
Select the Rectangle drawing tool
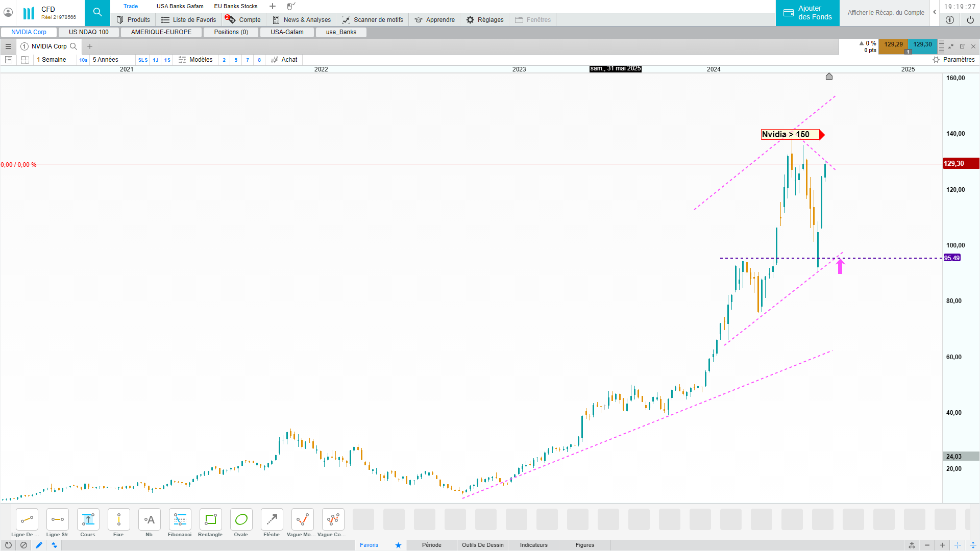pyautogui.click(x=210, y=520)
